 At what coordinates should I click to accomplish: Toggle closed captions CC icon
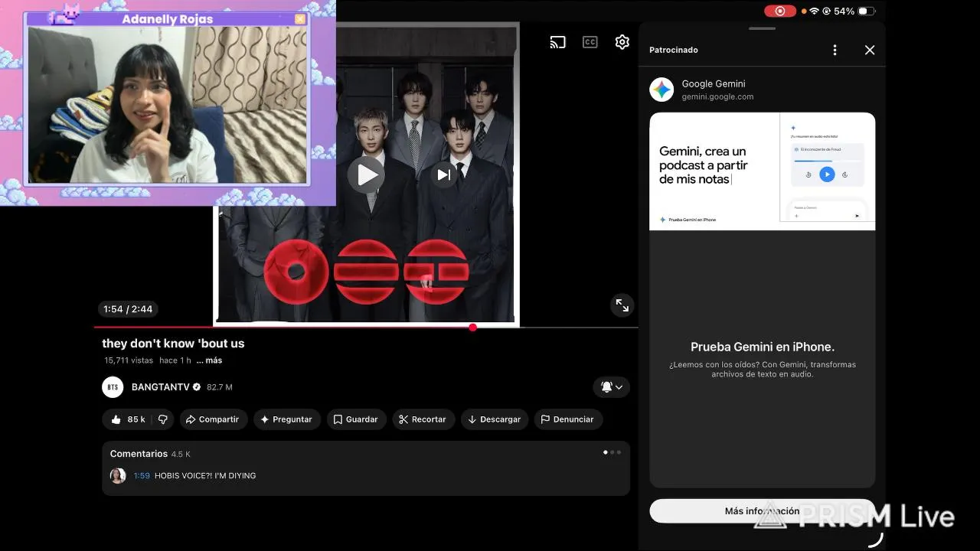coord(590,42)
